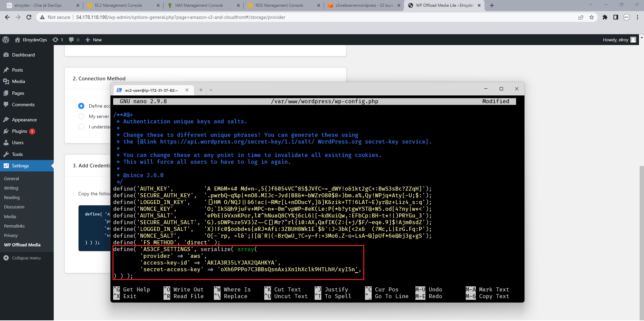Screen dimensions: 644x321
Task: Open the WordPress logo menu
Action: 6,40
